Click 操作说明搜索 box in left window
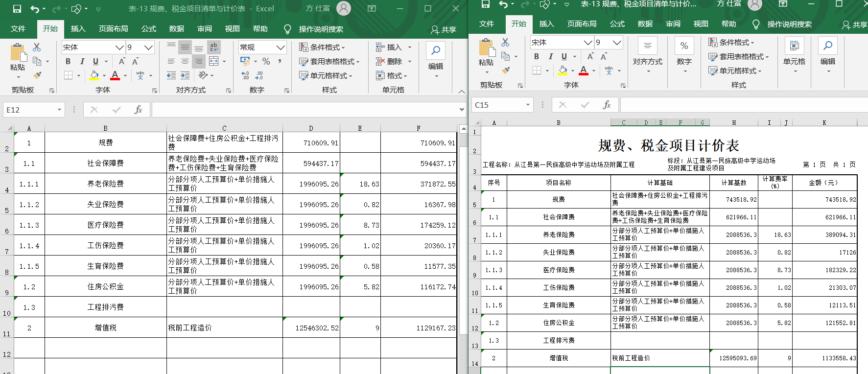Image resolution: width=868 pixels, height=374 pixels. point(321,29)
